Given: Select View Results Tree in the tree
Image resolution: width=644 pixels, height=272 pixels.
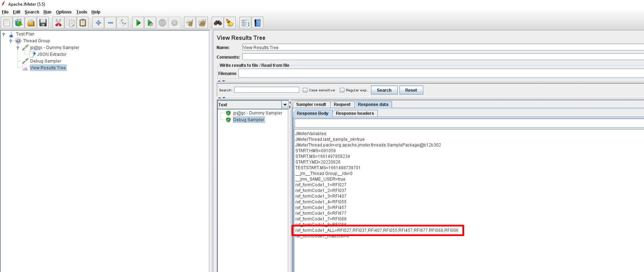Looking at the screenshot, I should [x=48, y=68].
